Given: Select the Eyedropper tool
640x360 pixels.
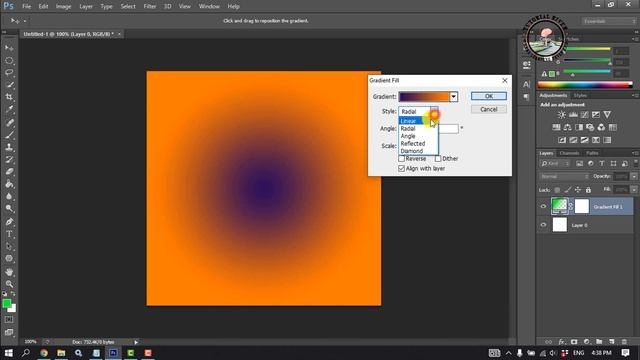Looking at the screenshot, I should coord(9,109).
